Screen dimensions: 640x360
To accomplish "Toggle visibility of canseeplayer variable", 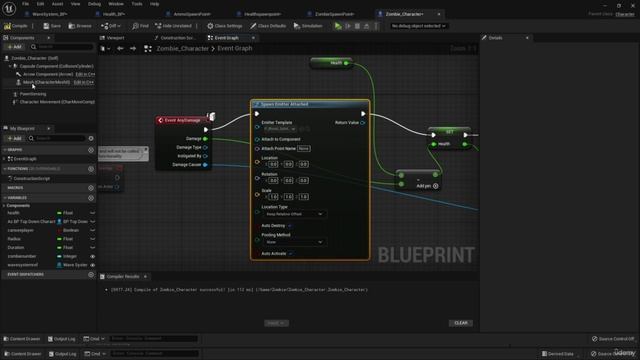I will pyautogui.click(x=93, y=231).
